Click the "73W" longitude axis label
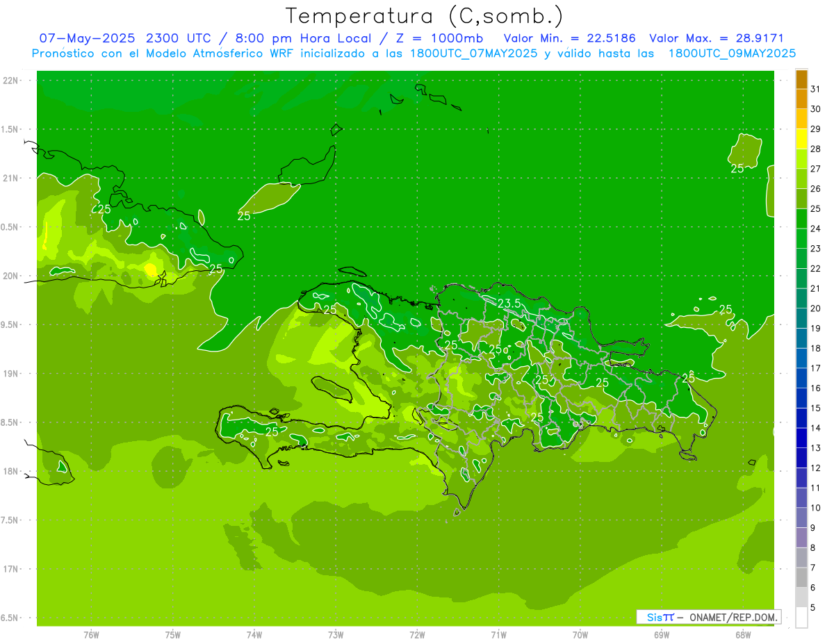This screenshot has height=644, width=834. (x=336, y=634)
